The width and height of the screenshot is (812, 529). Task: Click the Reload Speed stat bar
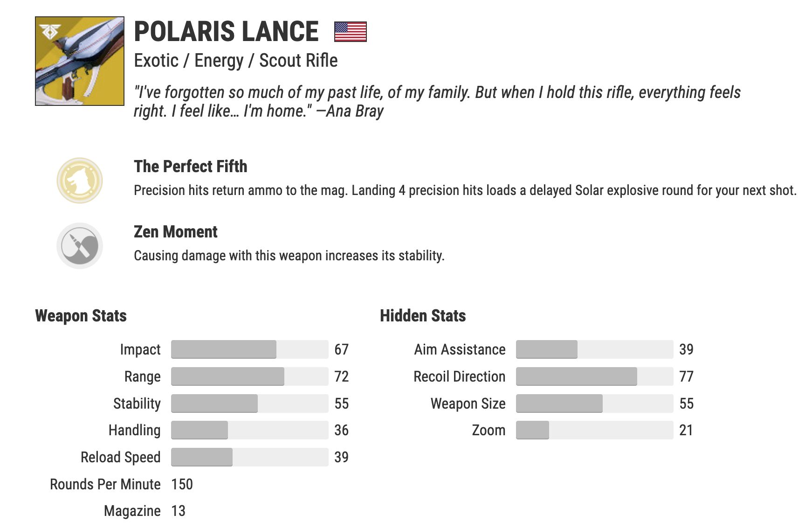click(x=249, y=457)
